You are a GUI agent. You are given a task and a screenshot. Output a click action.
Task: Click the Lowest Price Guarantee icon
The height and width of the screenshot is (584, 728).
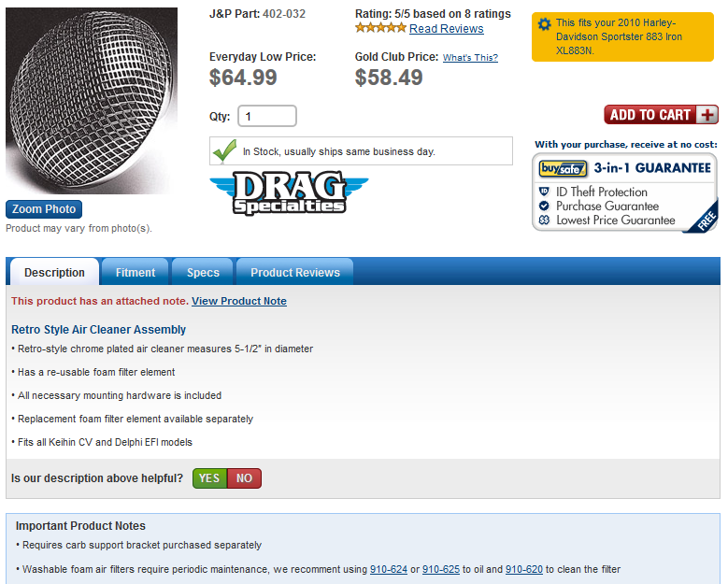coord(544,220)
